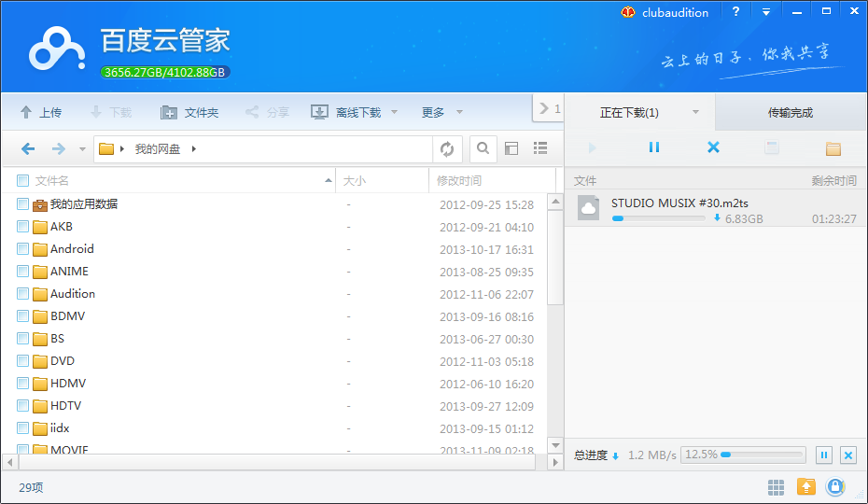Click the 我的应用数据 briefcase folder icon

coord(40,205)
